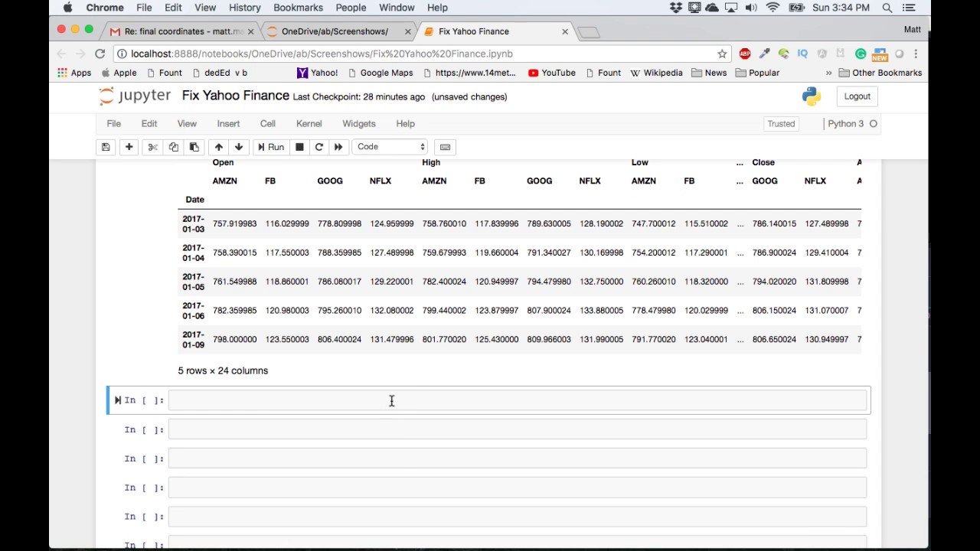
Task: Open Jupyter Cell menu
Action: (x=267, y=123)
